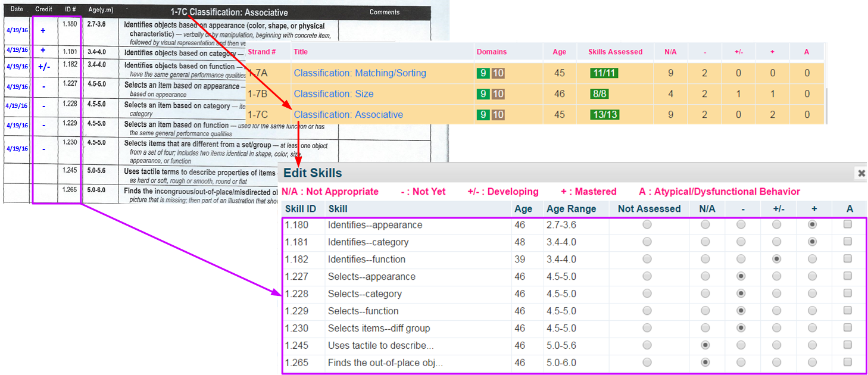Select Mastered (+) for Identifies--appearance
Screen dimensions: 868x375
[812, 225]
